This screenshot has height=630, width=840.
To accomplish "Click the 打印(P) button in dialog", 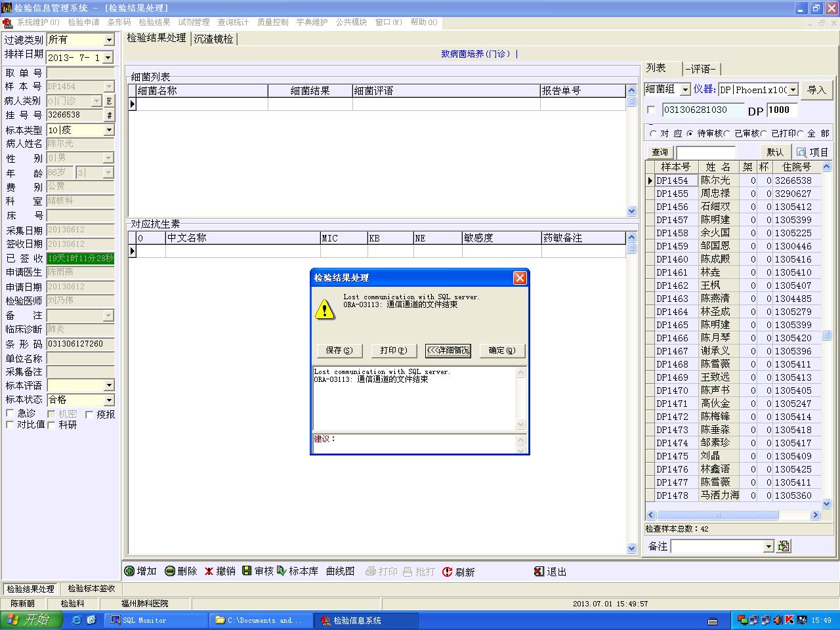I will pyautogui.click(x=393, y=350).
